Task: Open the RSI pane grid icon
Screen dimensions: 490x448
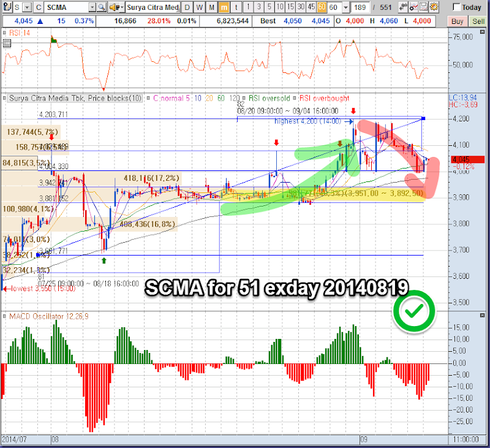Action: [x=7, y=44]
